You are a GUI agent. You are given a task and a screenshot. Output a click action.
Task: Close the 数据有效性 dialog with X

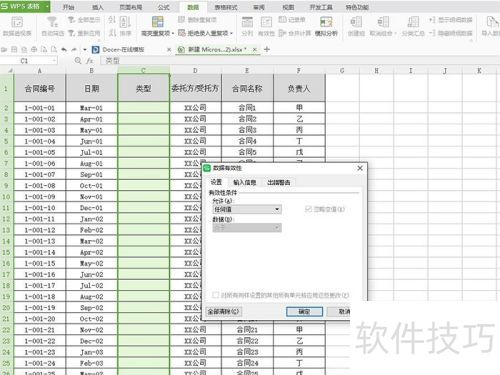point(360,168)
